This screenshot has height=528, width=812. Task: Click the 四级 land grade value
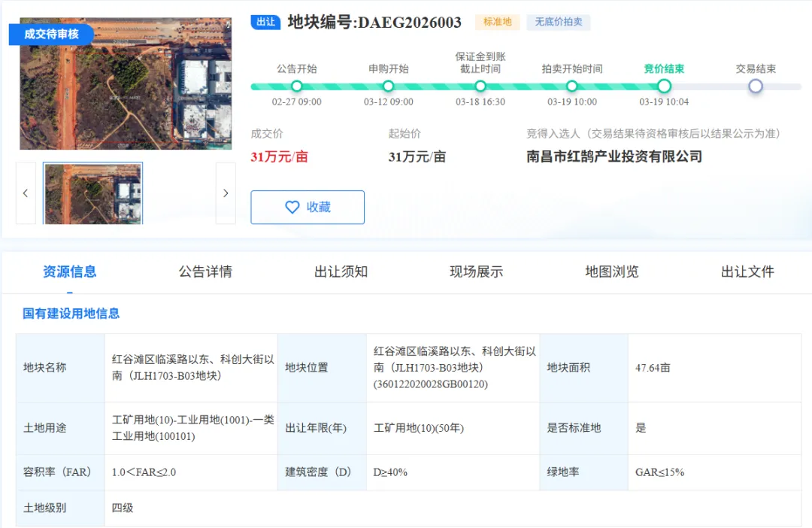point(123,508)
